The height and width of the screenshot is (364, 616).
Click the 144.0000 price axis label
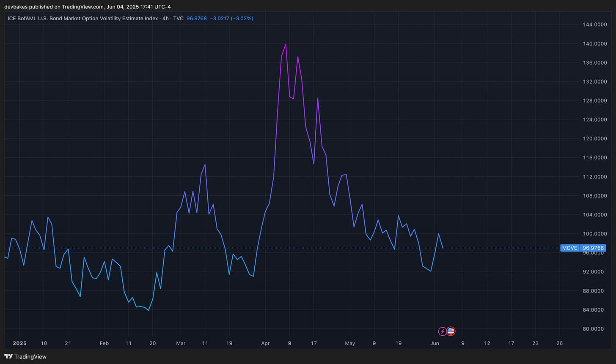pyautogui.click(x=594, y=25)
